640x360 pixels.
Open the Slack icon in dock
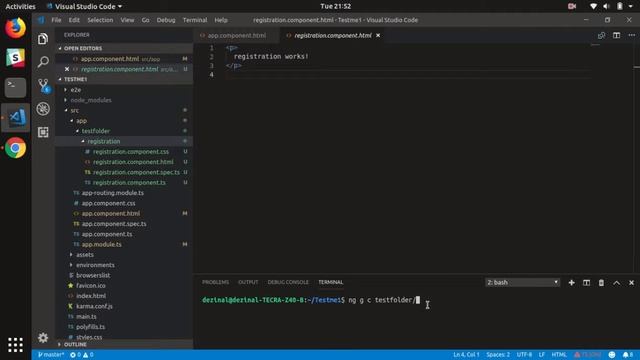pos(16,58)
